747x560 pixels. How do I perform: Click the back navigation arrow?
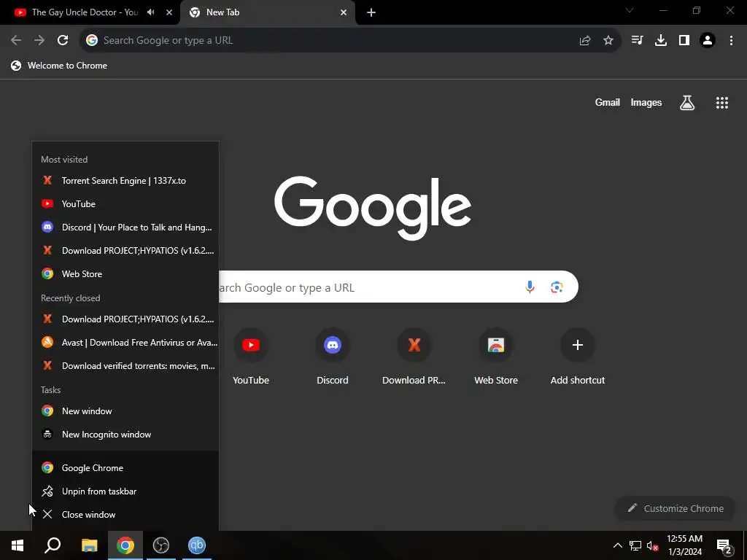coord(16,41)
